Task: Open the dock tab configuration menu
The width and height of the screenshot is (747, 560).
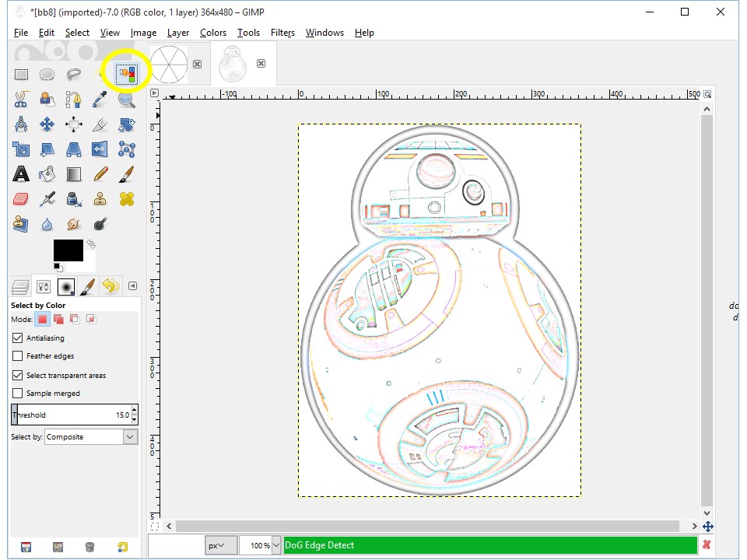Action: coord(132,285)
